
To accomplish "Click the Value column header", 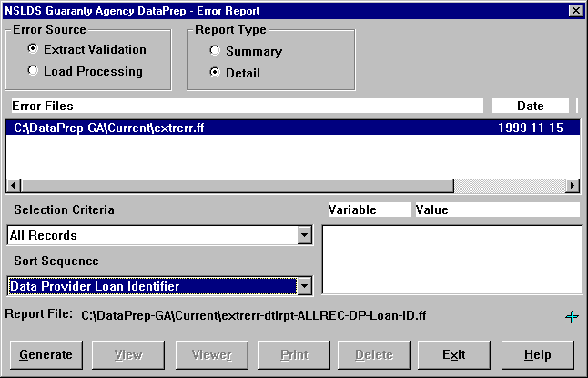I will (496, 209).
